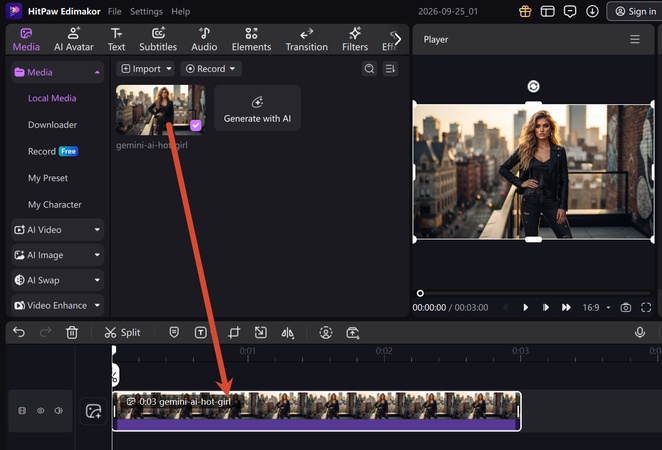Select the crop tool icon

tap(234, 333)
